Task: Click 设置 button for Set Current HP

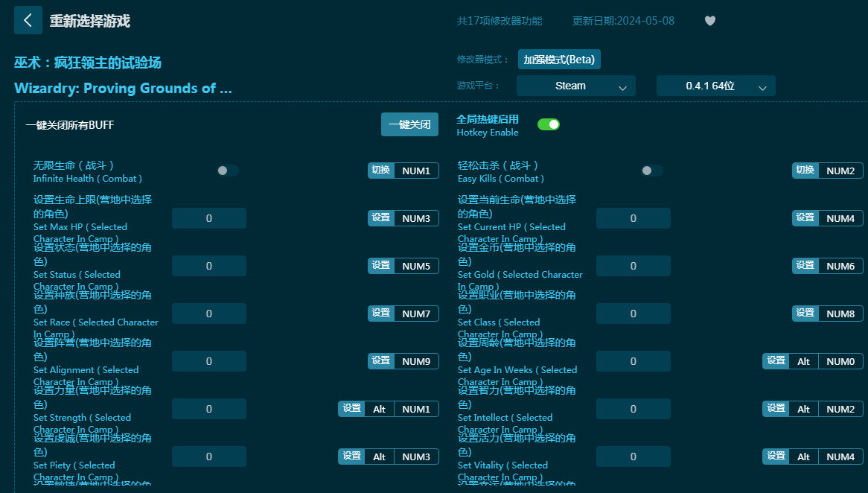Action: [805, 218]
